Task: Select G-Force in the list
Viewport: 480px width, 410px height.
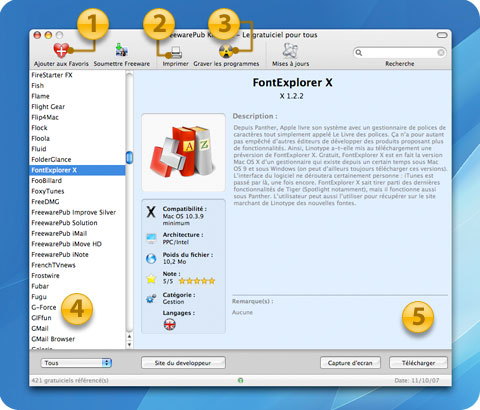Action: [77, 307]
